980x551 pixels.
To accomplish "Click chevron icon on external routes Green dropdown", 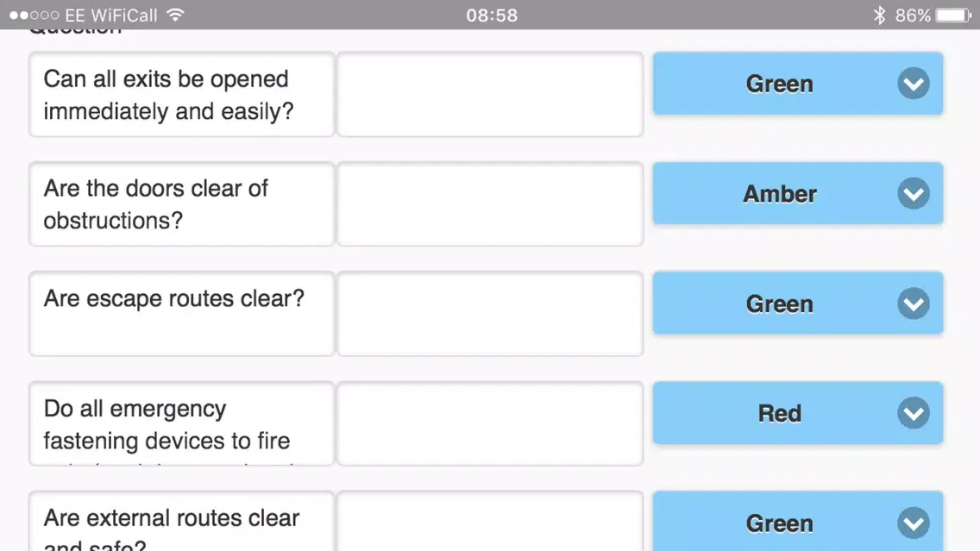I will pos(913,523).
